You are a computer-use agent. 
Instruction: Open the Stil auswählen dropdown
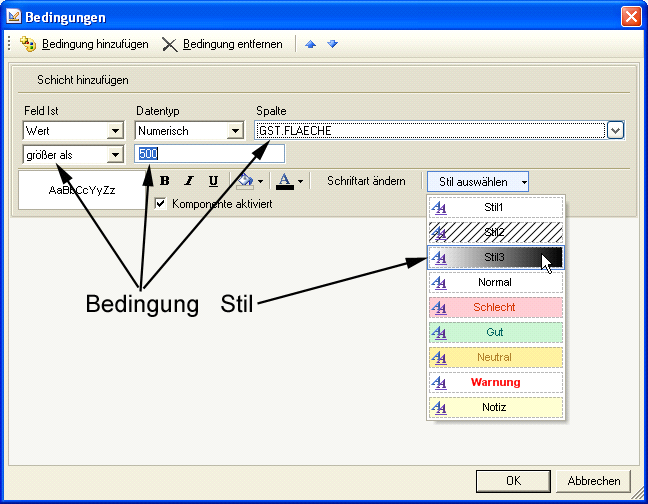pyautogui.click(x=478, y=181)
